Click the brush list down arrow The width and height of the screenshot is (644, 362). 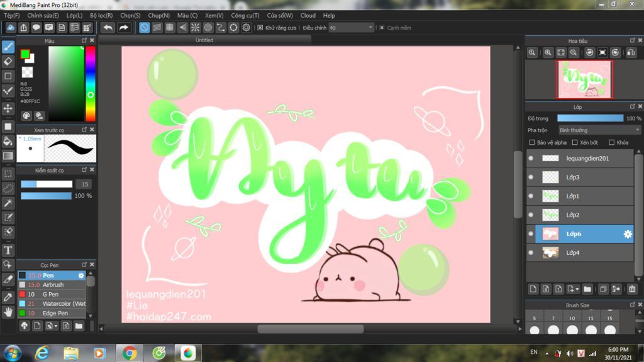coord(91,316)
